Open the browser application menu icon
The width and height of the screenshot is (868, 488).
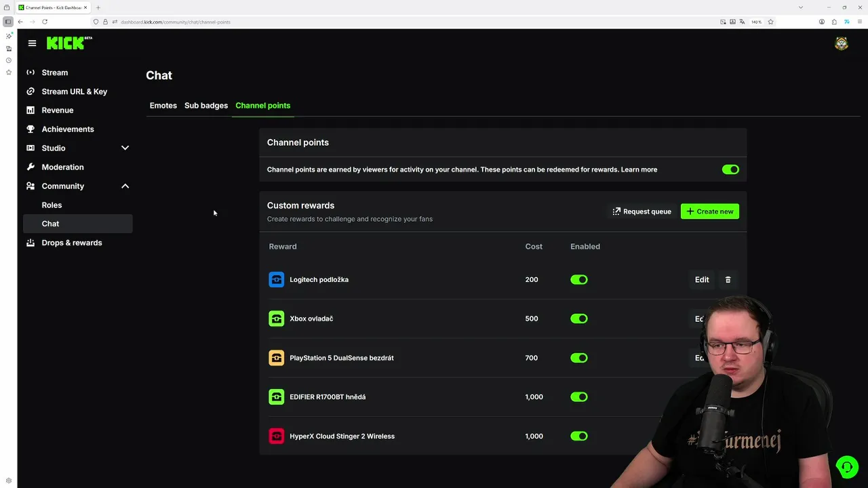pos(859,22)
